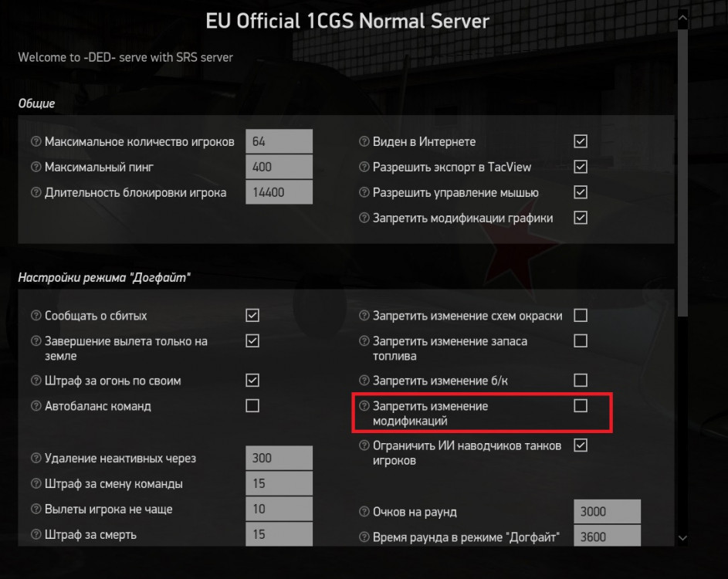
Task: Uncheck Ограничить ИИ наводчиков танков игроков
Action: (x=580, y=445)
